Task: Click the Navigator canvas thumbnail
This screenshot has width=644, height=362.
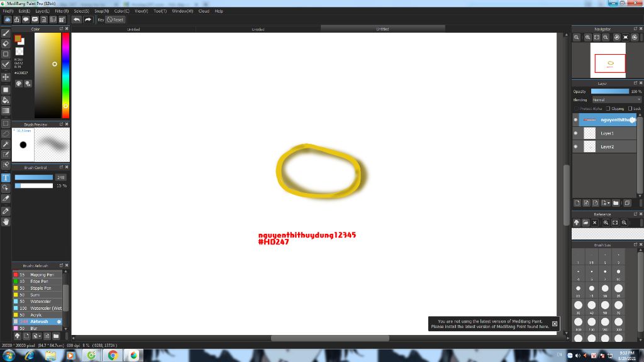Action: click(x=608, y=60)
